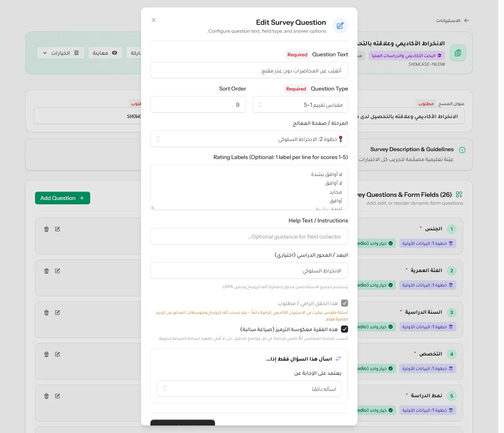Click the Help Text / Instructions field
This screenshot has width=504, height=433.
coord(249,237)
